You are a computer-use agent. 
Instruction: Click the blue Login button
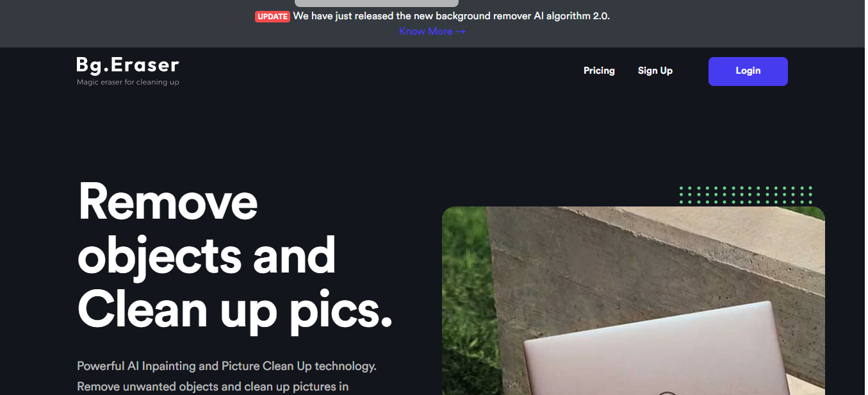(x=748, y=71)
